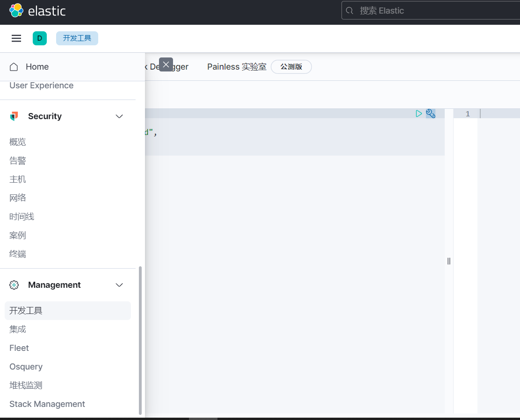Open the Management section heading

coord(54,285)
